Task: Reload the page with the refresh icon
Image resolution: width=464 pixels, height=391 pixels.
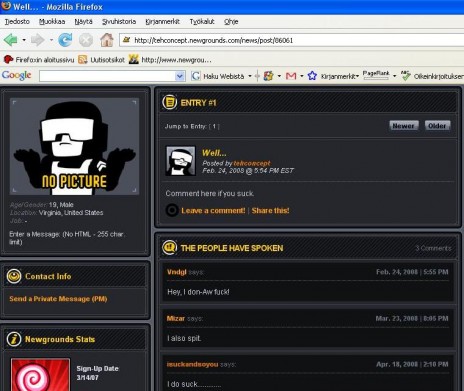Action: [x=65, y=40]
